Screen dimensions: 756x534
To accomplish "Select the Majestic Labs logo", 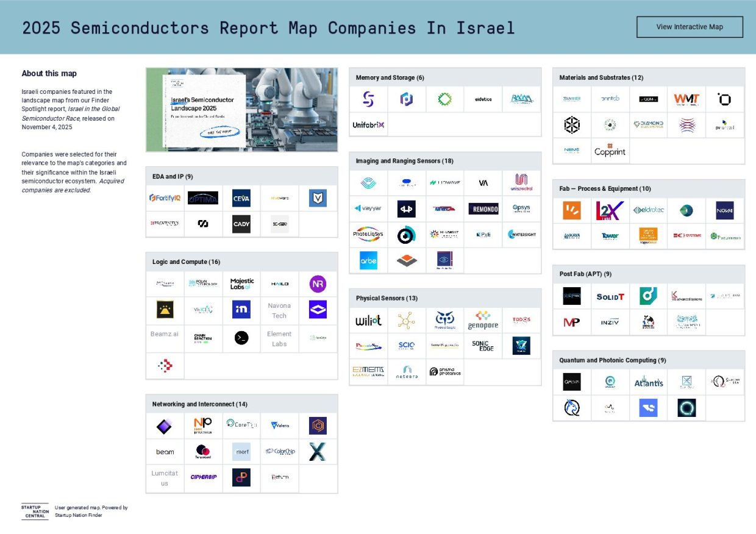I will click(241, 284).
